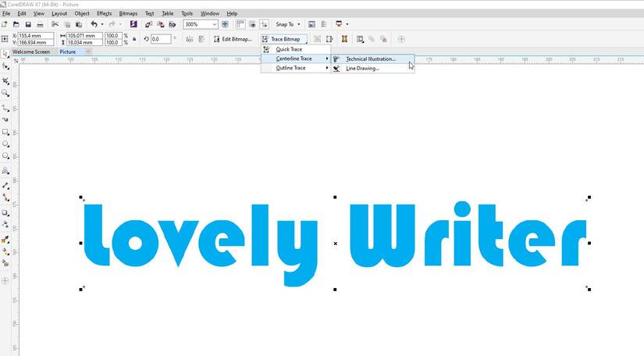Click the object width field
The height and width of the screenshot is (356, 644).
[x=84, y=36]
